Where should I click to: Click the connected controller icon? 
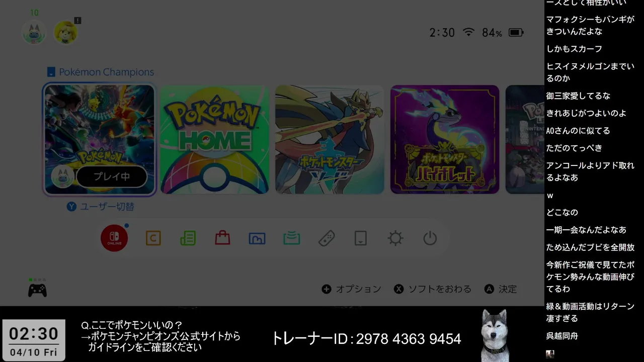[37, 290]
